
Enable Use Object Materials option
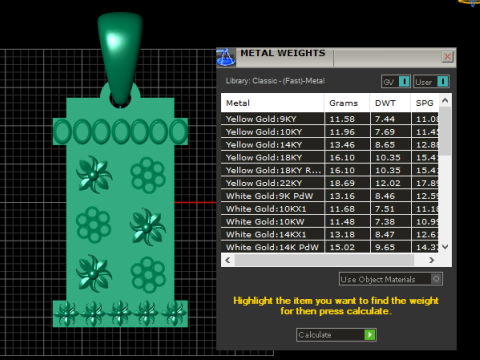click(x=391, y=279)
